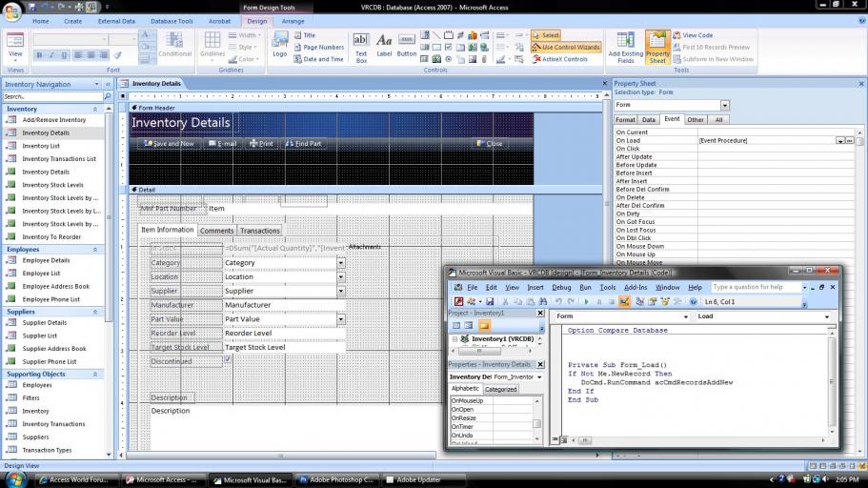The height and width of the screenshot is (488, 868).
Task: Collapse the Suppliers navigation group
Action: pyautogui.click(x=94, y=312)
